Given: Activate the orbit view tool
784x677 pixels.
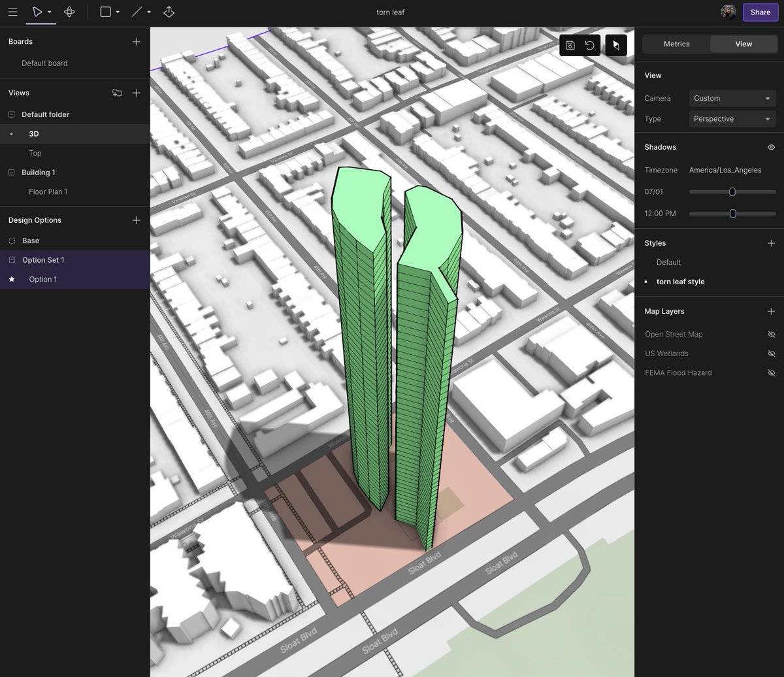Looking at the screenshot, I should pos(69,12).
